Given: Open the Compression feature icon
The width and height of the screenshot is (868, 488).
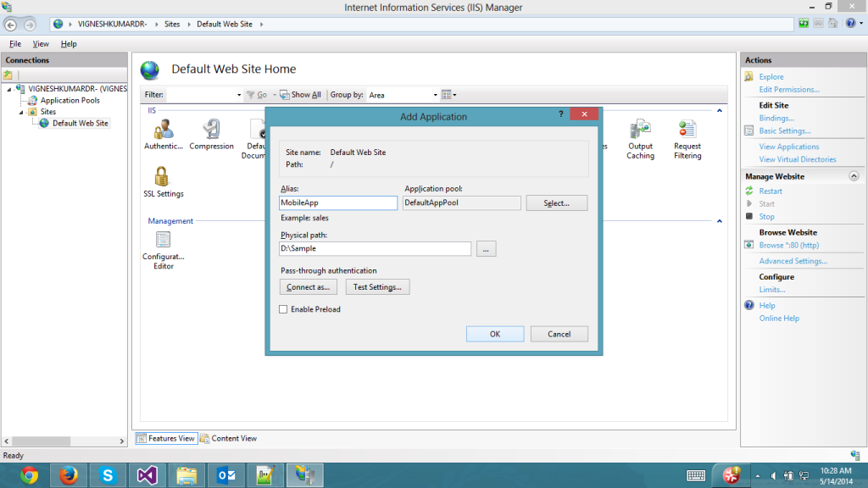Looking at the screenshot, I should pos(211,130).
